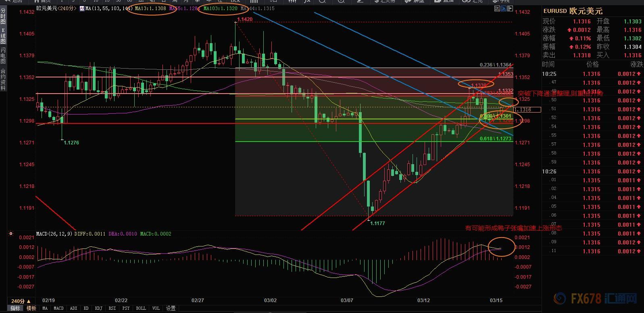644x313 pixels.
Task: Select the MACD indicator button
Action: tap(58, 308)
